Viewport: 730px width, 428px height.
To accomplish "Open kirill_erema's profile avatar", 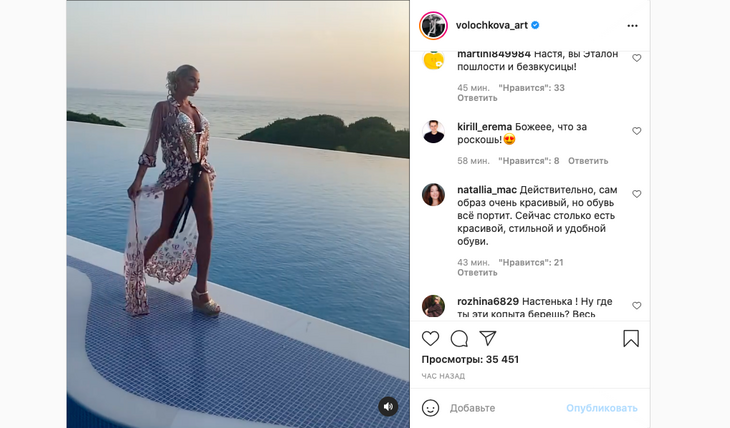I will (x=433, y=131).
